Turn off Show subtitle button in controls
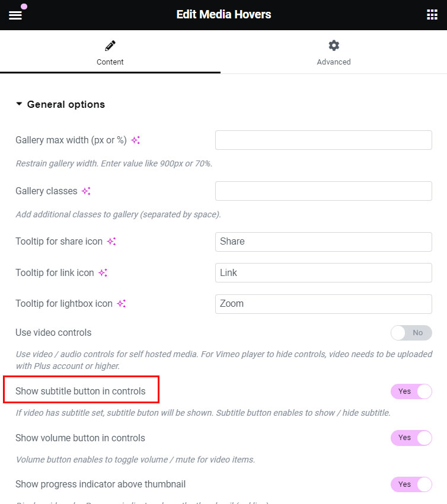 [x=411, y=391]
